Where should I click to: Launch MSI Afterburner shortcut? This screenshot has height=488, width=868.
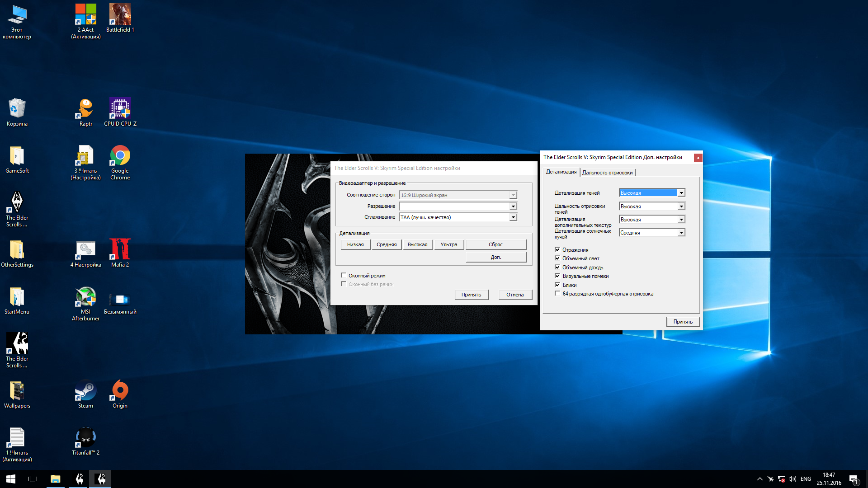[x=85, y=304]
